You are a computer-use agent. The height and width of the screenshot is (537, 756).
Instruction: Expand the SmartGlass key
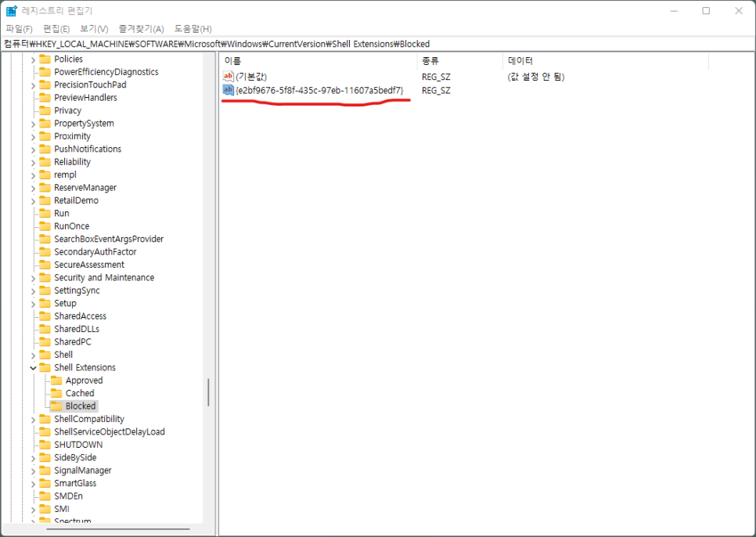pos(34,484)
